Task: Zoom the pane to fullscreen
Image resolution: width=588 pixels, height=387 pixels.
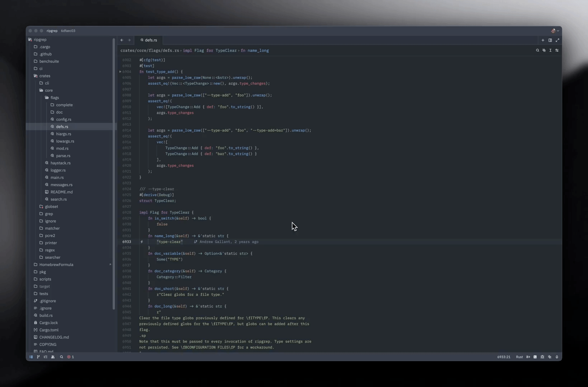Action: tap(557, 40)
